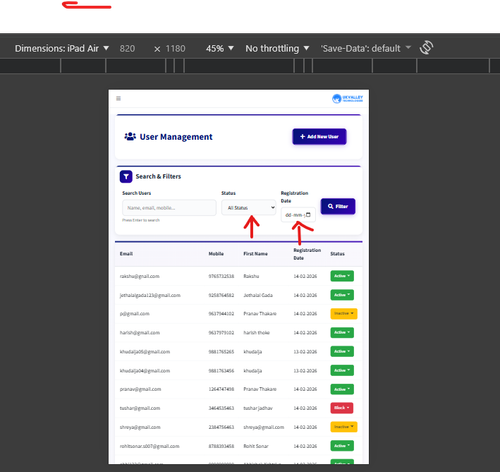Click the Rohit Sonar first name cell

[x=256, y=446]
